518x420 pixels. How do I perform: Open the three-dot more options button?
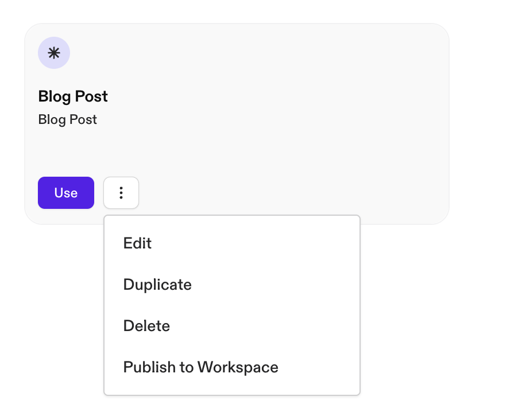(x=121, y=193)
